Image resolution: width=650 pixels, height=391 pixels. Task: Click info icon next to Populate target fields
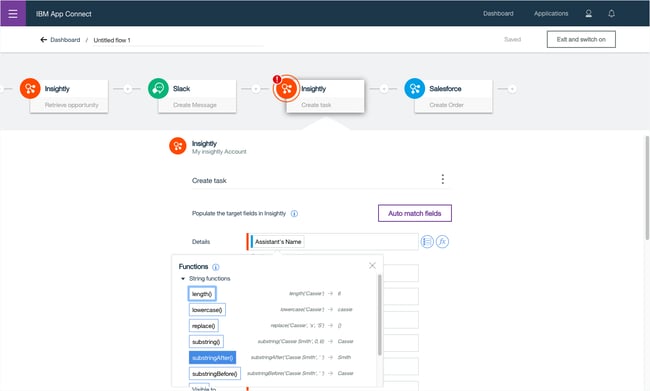click(294, 214)
